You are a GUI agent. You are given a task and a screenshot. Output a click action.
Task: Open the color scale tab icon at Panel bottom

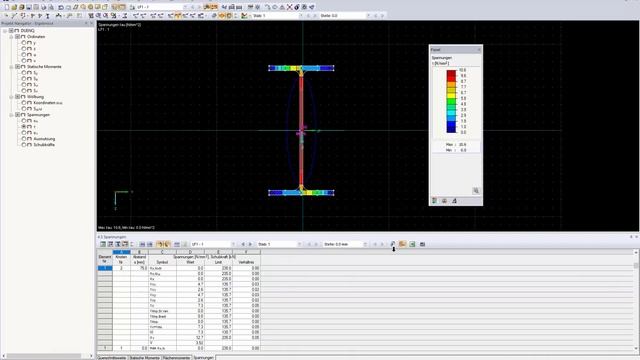tap(435, 201)
